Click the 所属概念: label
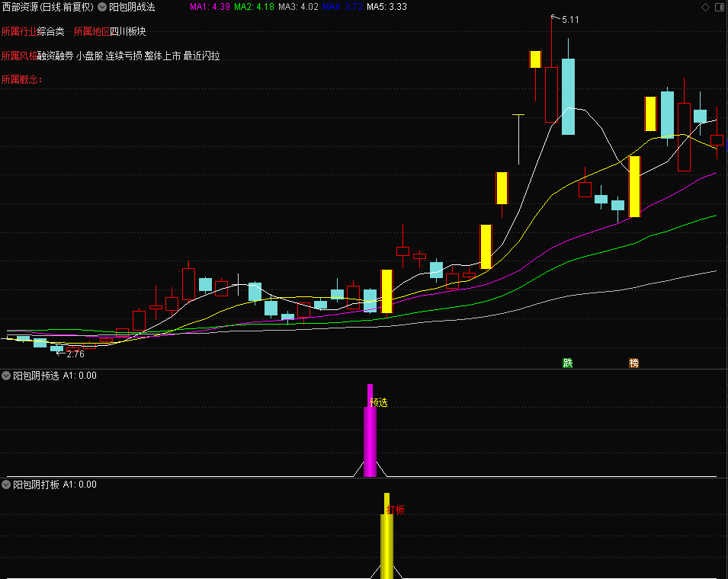Screen dimensions: 728x579 [x=22, y=79]
